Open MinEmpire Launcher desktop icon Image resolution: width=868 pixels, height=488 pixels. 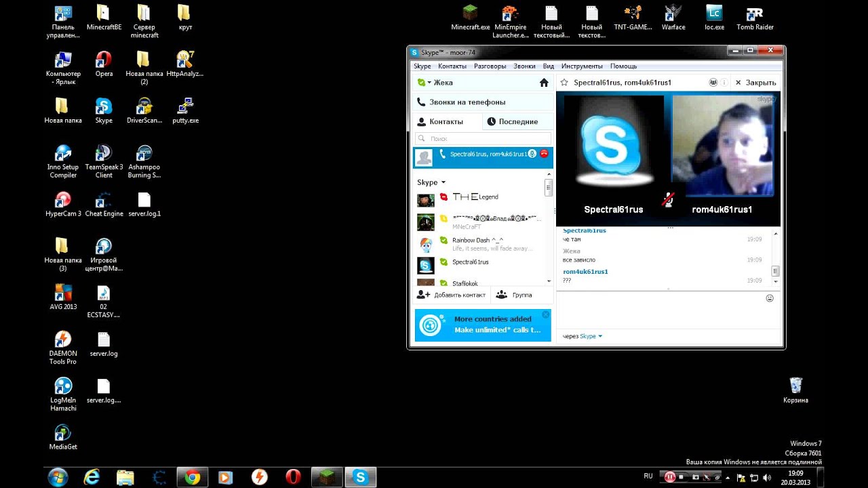tap(510, 22)
